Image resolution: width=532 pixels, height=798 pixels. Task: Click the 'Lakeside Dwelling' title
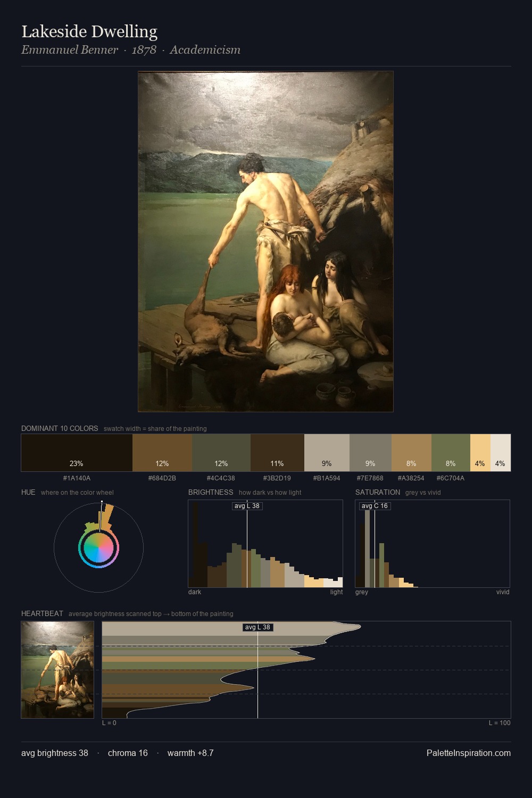click(x=89, y=32)
